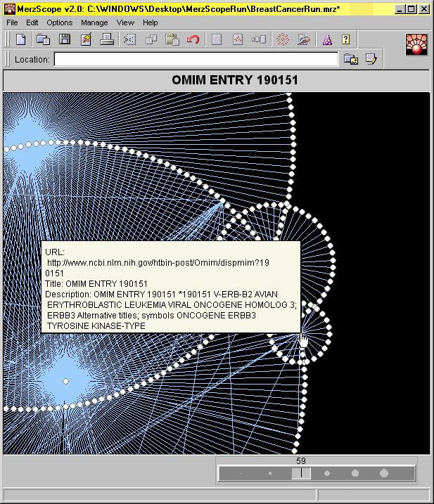The image size is (434, 504).
Task: Click the Paste clipboard toolbar icon
Action: (x=172, y=40)
